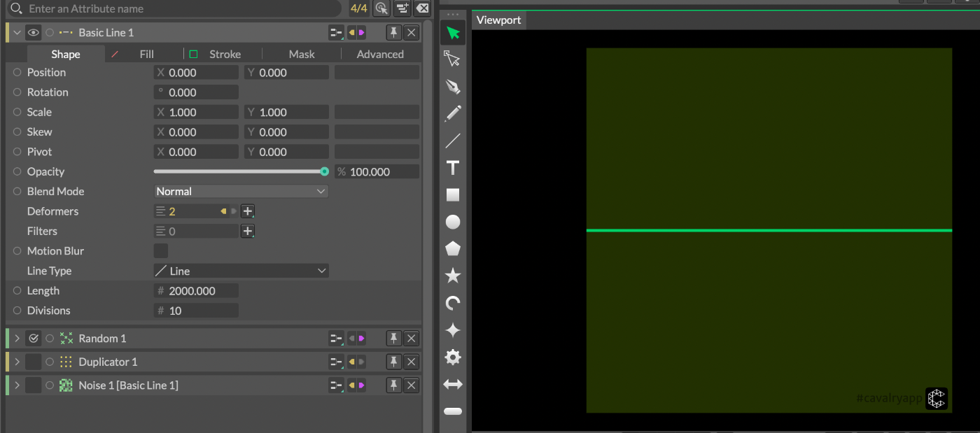
Task: Click the Rotation keyframe circle
Action: coord(17,92)
